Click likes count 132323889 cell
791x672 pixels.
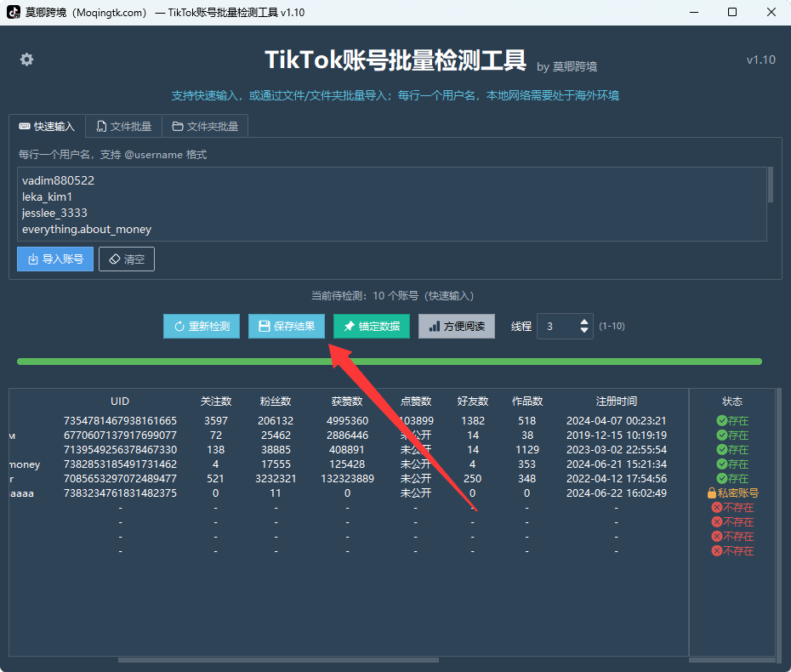347,478
